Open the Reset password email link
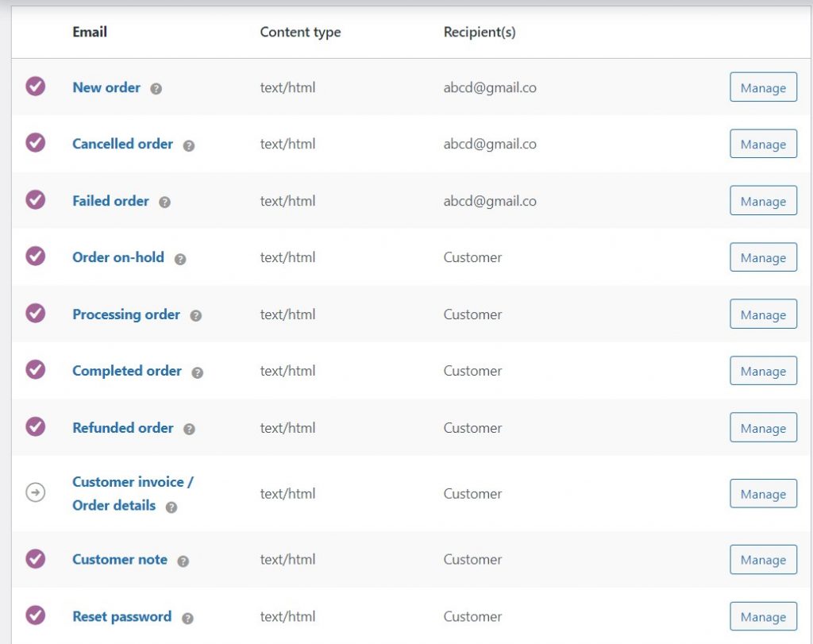The image size is (813, 644). tap(121, 617)
